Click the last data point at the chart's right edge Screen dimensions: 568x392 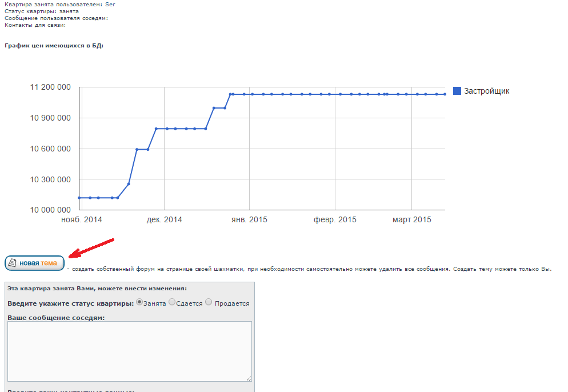click(x=444, y=94)
